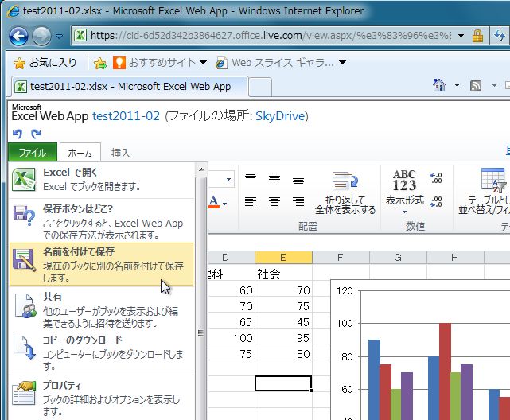510x420 pixels.
Task: Click the selected empty cell in column E
Action: 283,383
